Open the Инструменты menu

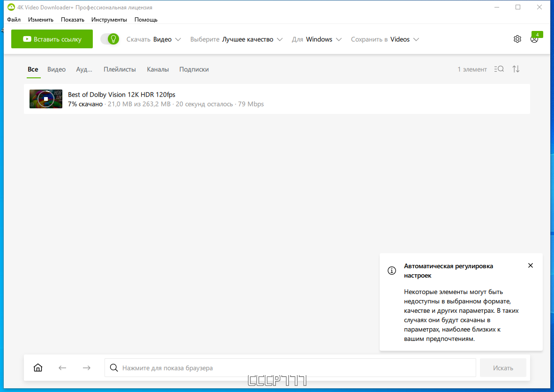(109, 20)
